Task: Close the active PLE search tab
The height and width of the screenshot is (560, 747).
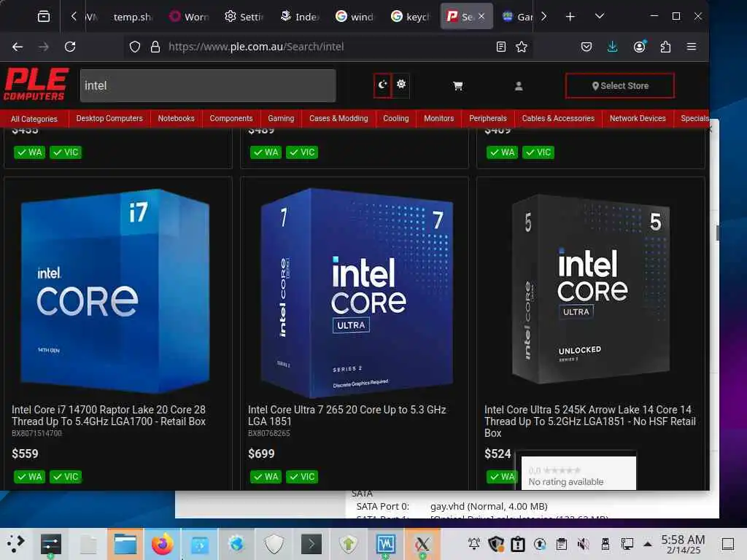Action: point(481,16)
